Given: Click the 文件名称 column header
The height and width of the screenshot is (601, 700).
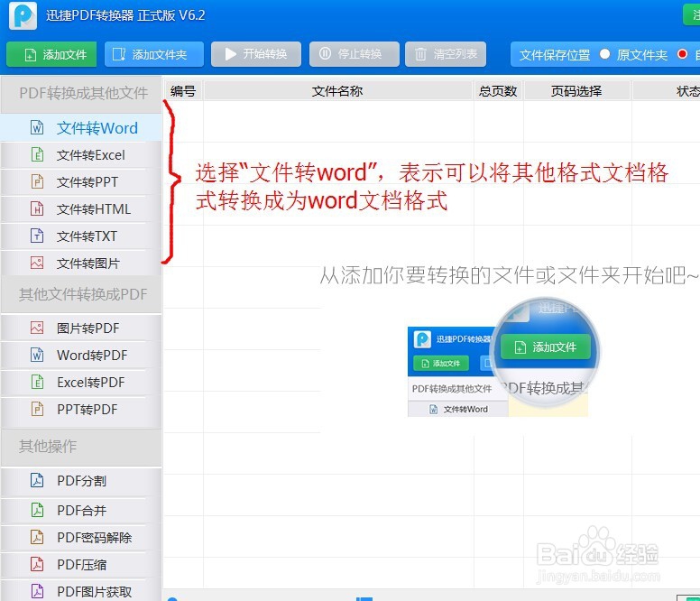Looking at the screenshot, I should (x=338, y=91).
